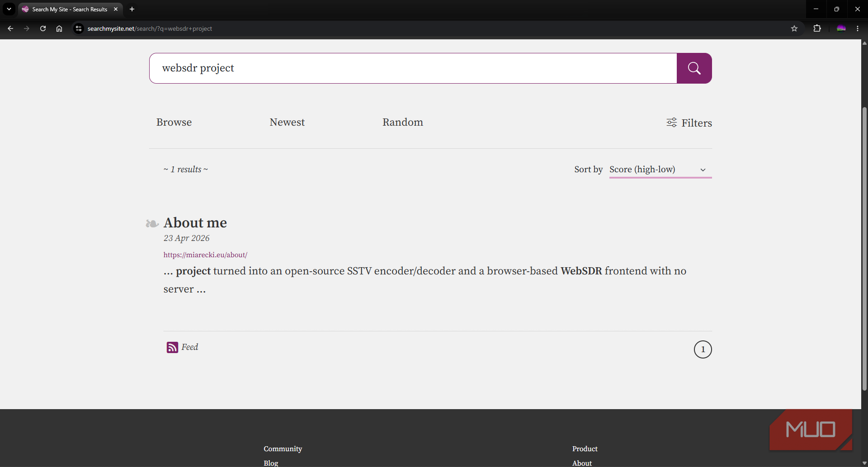Click the result's verified-owner icon beside About me
This screenshot has height=467, width=868.
(x=152, y=223)
